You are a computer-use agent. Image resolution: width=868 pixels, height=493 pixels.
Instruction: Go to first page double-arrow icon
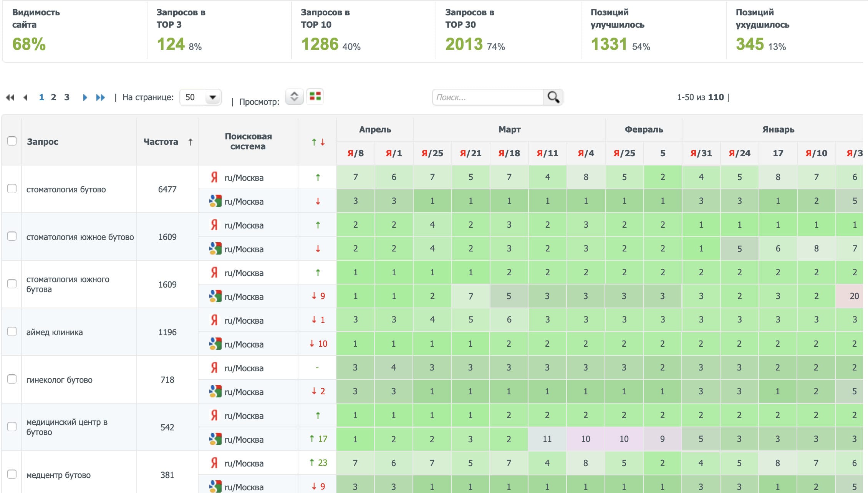tap(10, 98)
